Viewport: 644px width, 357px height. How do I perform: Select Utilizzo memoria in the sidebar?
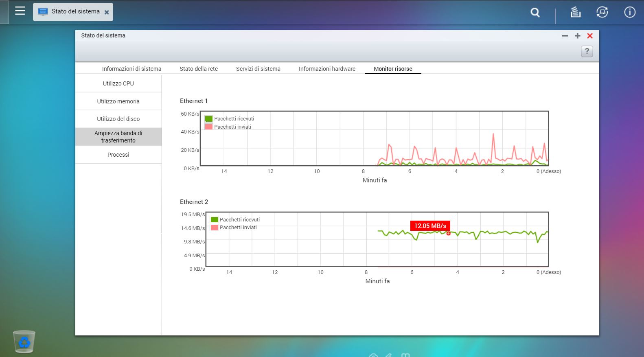118,101
